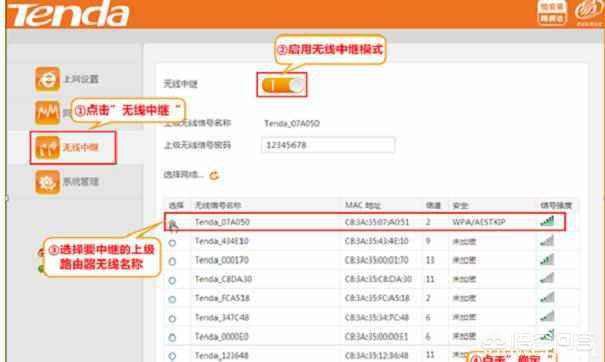This screenshot has height=362, width=605.
Task: Click MAC address C8:3A:35:07:A0:51
Action: [x=377, y=222]
